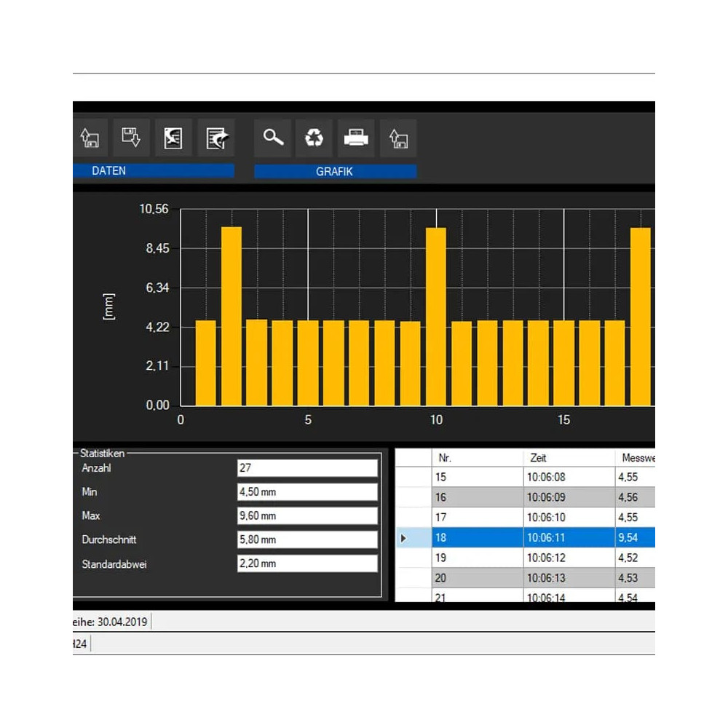Click the Excel export icon in DATEN group
728x728 pixels.
[x=173, y=138]
